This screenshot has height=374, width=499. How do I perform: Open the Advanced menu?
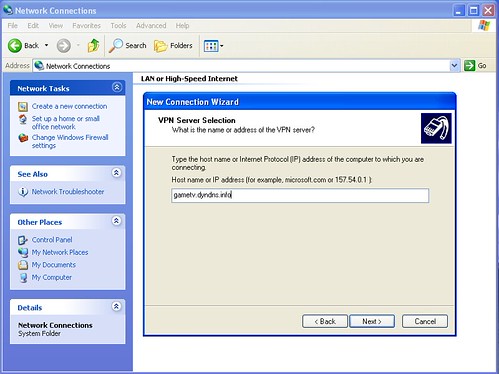click(x=151, y=26)
